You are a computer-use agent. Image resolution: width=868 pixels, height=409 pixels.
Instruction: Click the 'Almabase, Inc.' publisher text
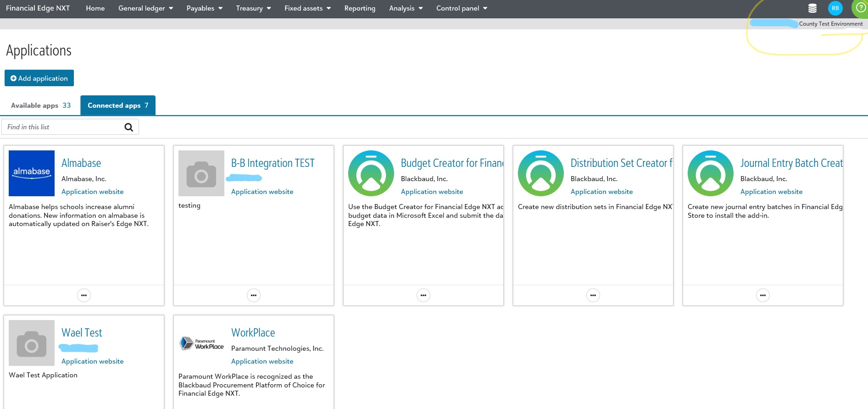pos(84,179)
